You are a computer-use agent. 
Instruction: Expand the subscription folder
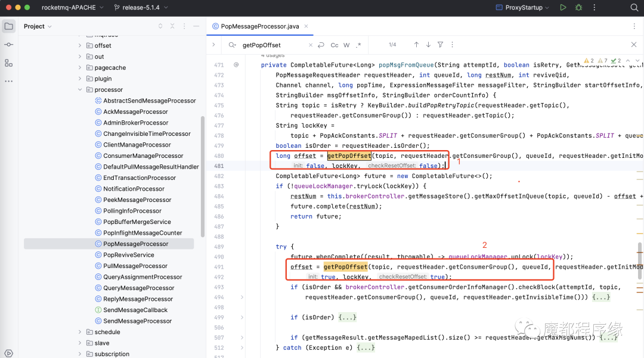[80, 354]
